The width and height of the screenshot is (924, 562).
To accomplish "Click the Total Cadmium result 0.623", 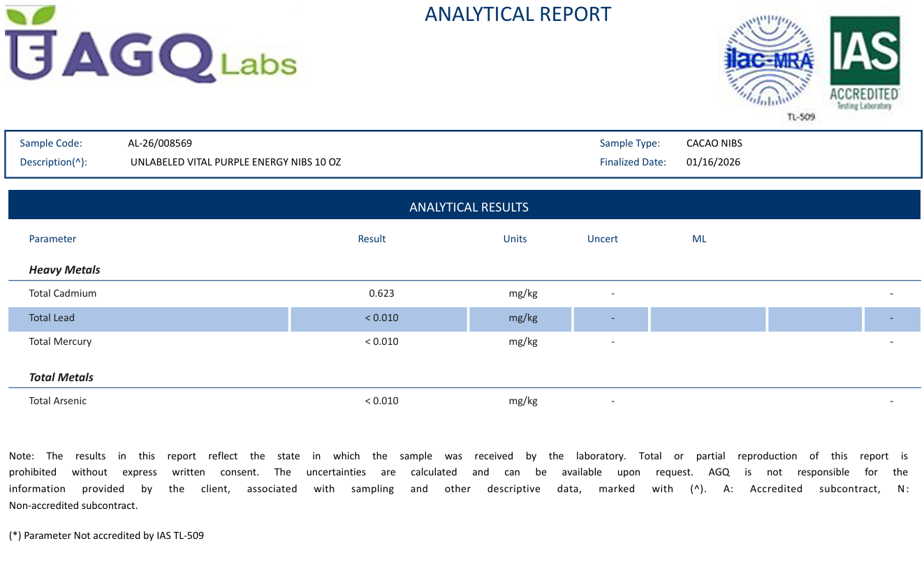I will [381, 293].
